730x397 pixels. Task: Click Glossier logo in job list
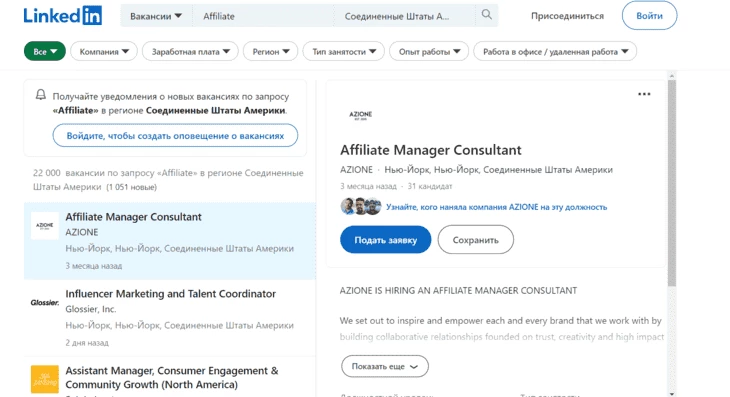point(45,303)
